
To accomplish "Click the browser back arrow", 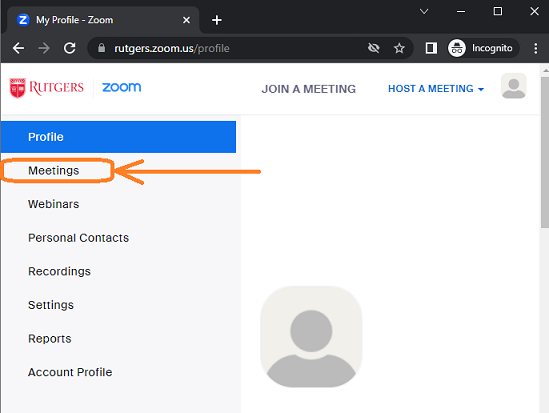I will tap(18, 48).
